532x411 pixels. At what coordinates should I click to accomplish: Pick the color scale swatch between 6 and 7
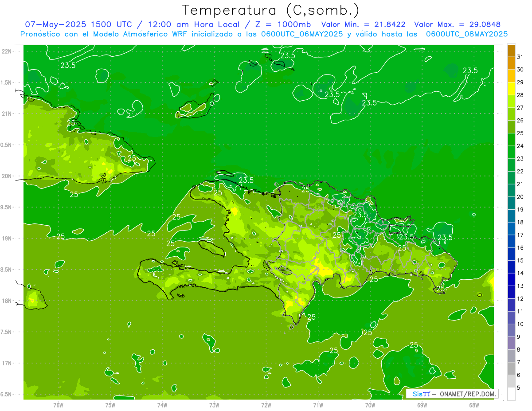511,368
